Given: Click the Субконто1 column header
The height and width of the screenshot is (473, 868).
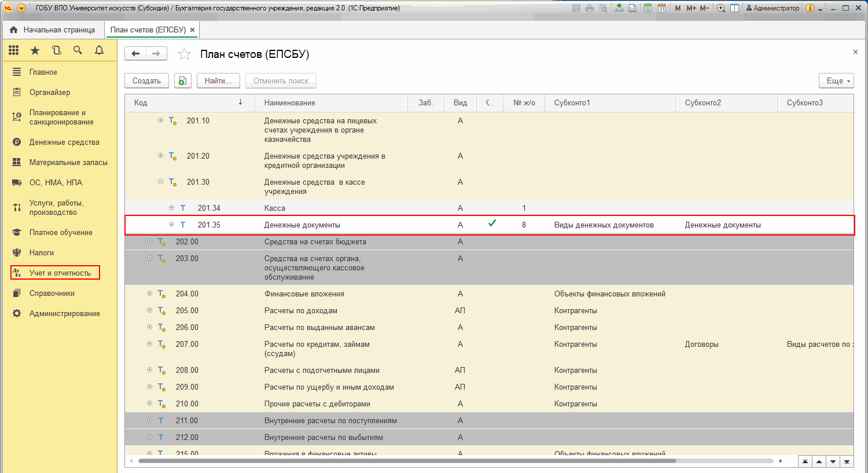Looking at the screenshot, I should click(x=610, y=102).
